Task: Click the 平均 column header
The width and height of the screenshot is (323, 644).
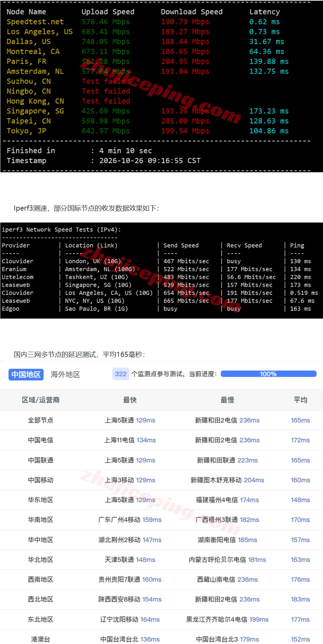Action: coord(300,400)
